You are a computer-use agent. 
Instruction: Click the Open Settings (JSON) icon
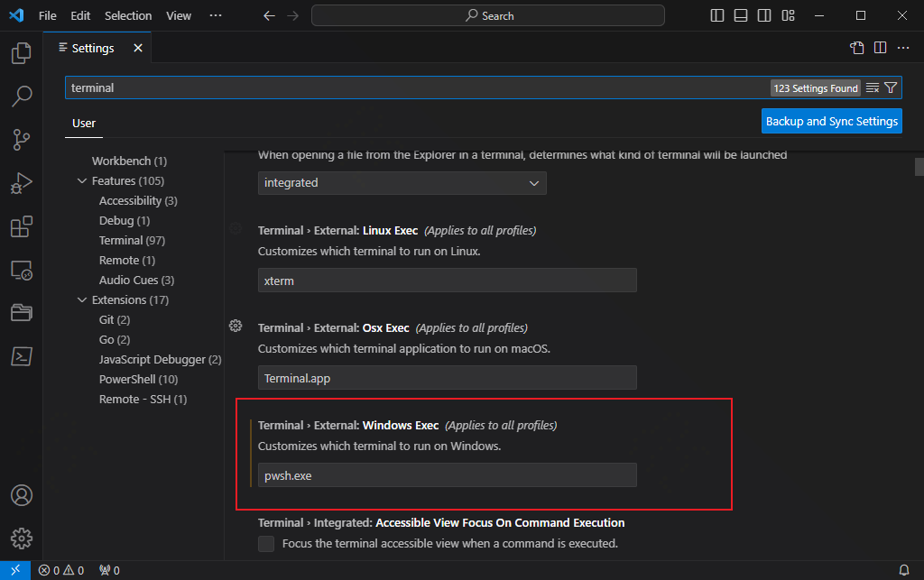point(857,48)
